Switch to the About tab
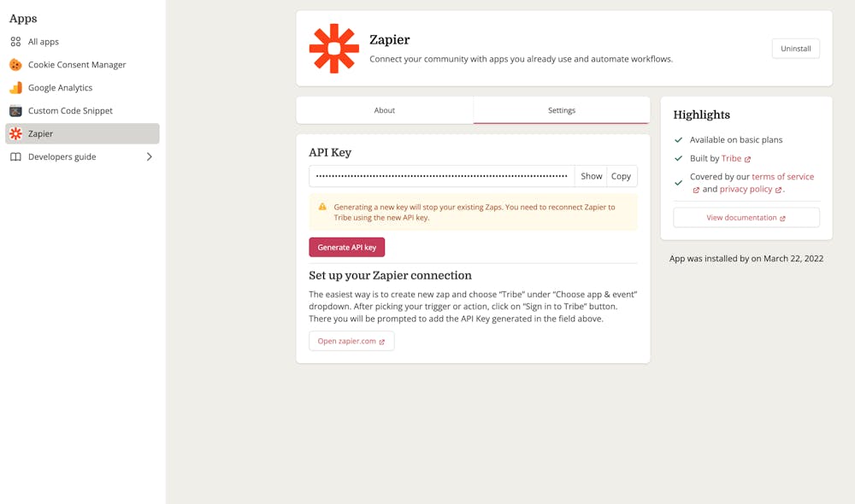Image resolution: width=855 pixels, height=504 pixels. click(x=385, y=110)
